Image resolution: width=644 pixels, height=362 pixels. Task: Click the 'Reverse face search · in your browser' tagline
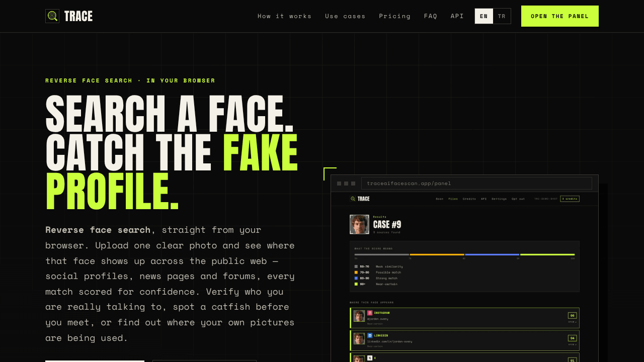130,80
